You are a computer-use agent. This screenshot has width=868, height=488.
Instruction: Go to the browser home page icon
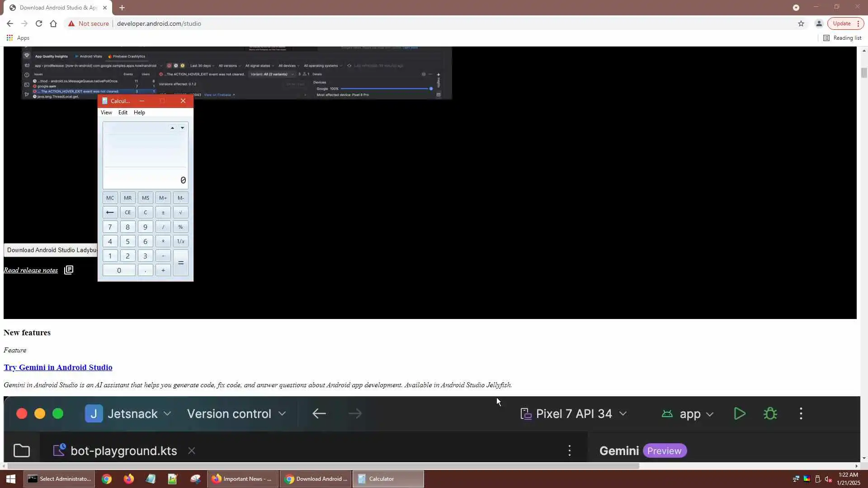[53, 23]
